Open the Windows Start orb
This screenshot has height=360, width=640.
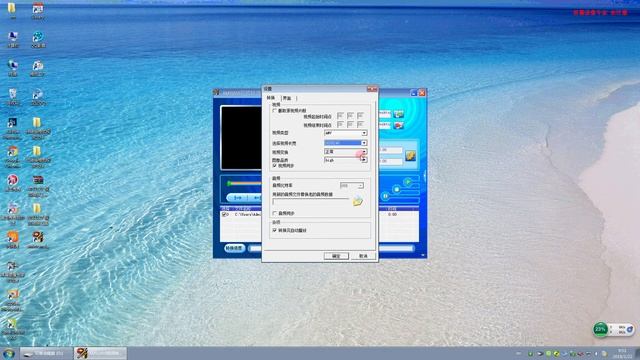pos(8,353)
